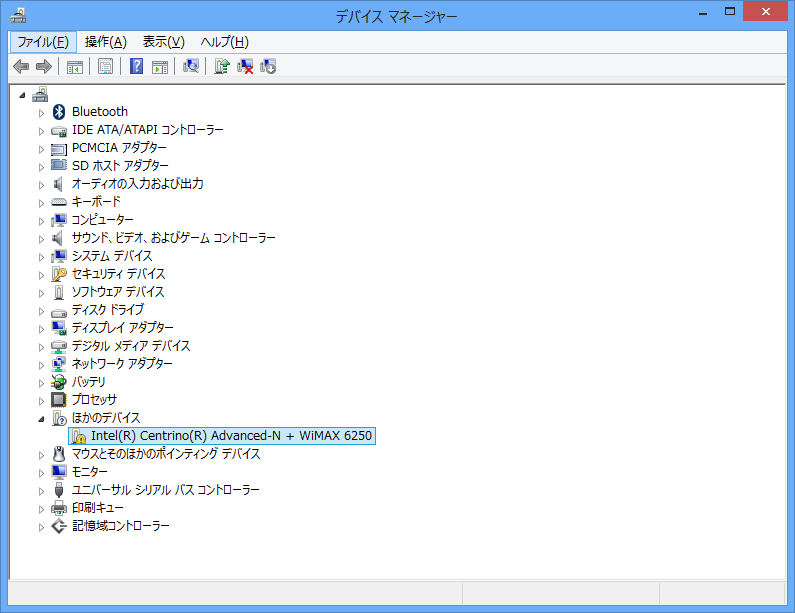This screenshot has height=613, width=795.
Task: Click the ディスプレイ アダプター icon
Action: click(59, 328)
